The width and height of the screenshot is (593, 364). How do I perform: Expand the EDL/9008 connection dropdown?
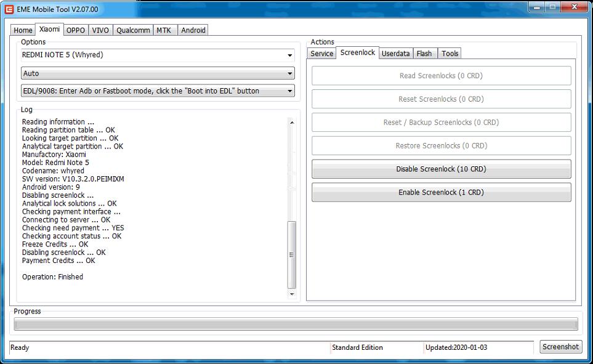(158, 91)
